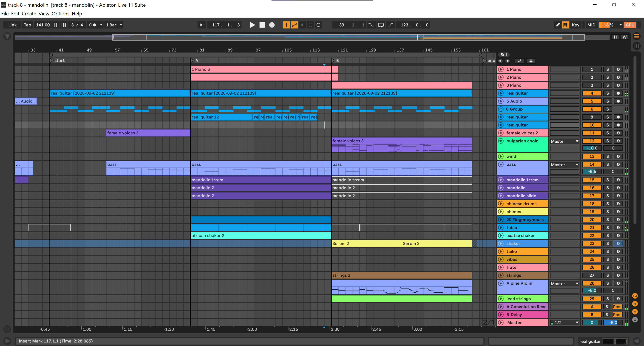644x346 pixels.
Task: Enable the Automation Arm button
Action: [294, 25]
